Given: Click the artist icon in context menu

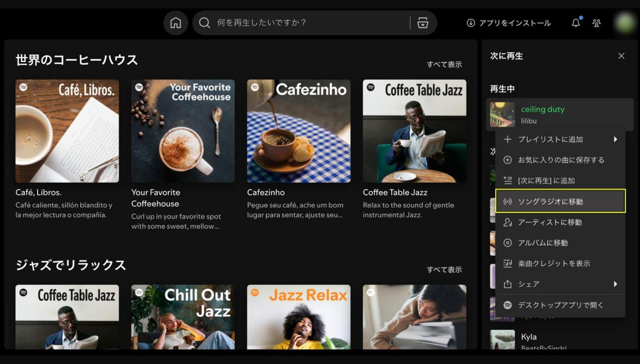Looking at the screenshot, I should (x=508, y=222).
